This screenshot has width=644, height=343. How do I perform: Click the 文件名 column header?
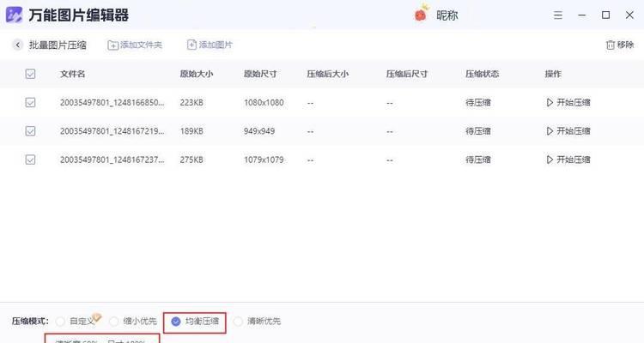(73, 74)
